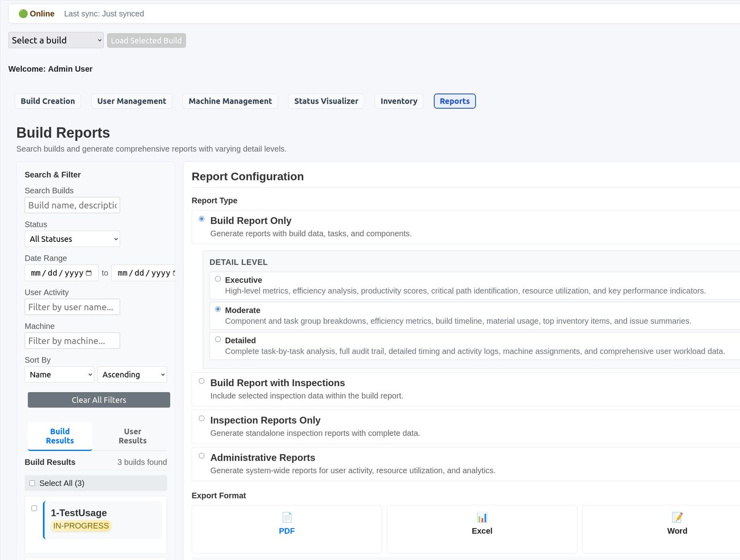Check the 1-TestUsage build checkbox
The height and width of the screenshot is (560, 740).
[x=34, y=508]
